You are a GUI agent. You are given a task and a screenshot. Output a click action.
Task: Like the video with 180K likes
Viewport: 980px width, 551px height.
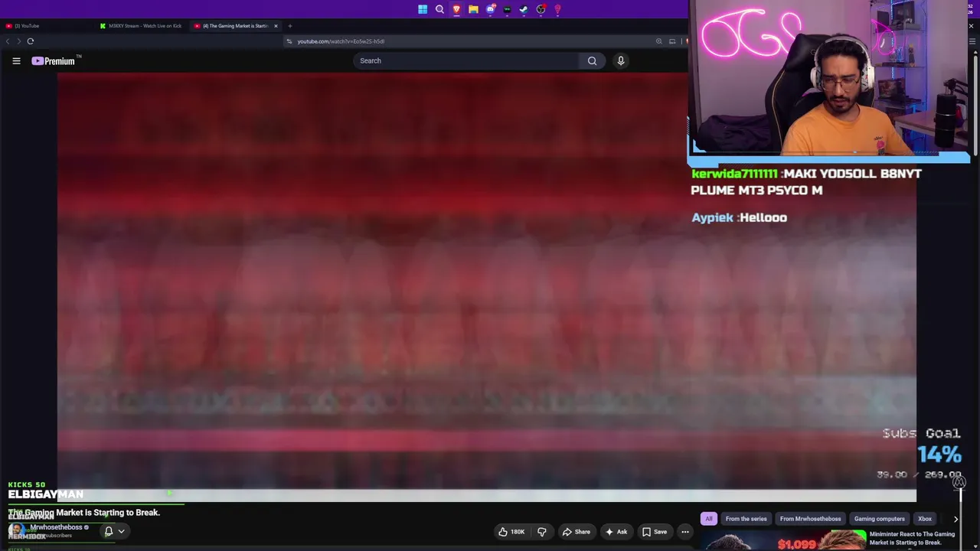pyautogui.click(x=511, y=532)
